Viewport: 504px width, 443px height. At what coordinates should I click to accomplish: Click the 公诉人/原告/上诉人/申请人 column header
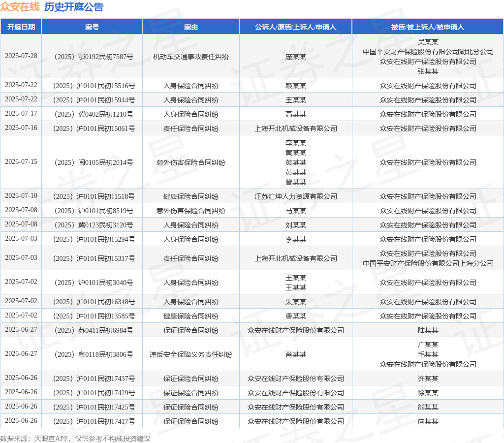coord(295,27)
